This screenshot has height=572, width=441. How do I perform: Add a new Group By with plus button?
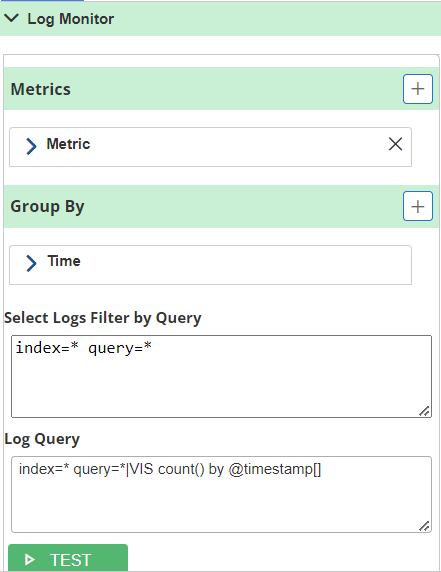click(418, 206)
